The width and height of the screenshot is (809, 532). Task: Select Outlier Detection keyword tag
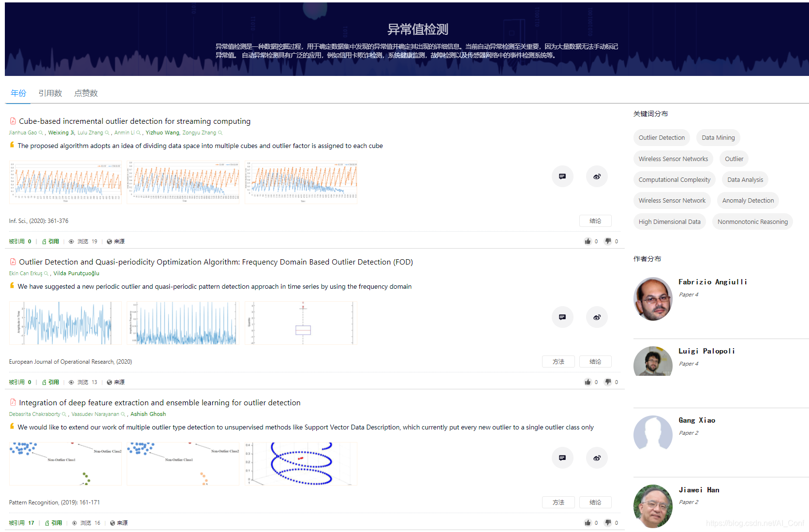(662, 138)
